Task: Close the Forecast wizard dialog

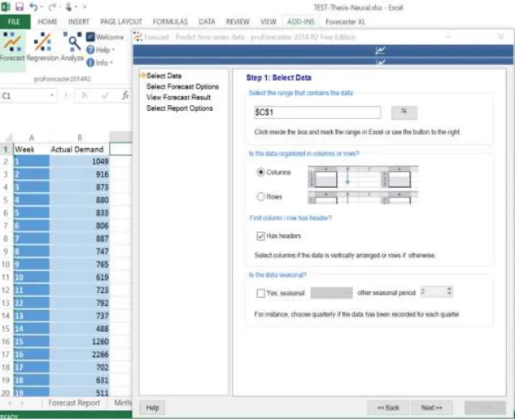Action: pyautogui.click(x=500, y=37)
